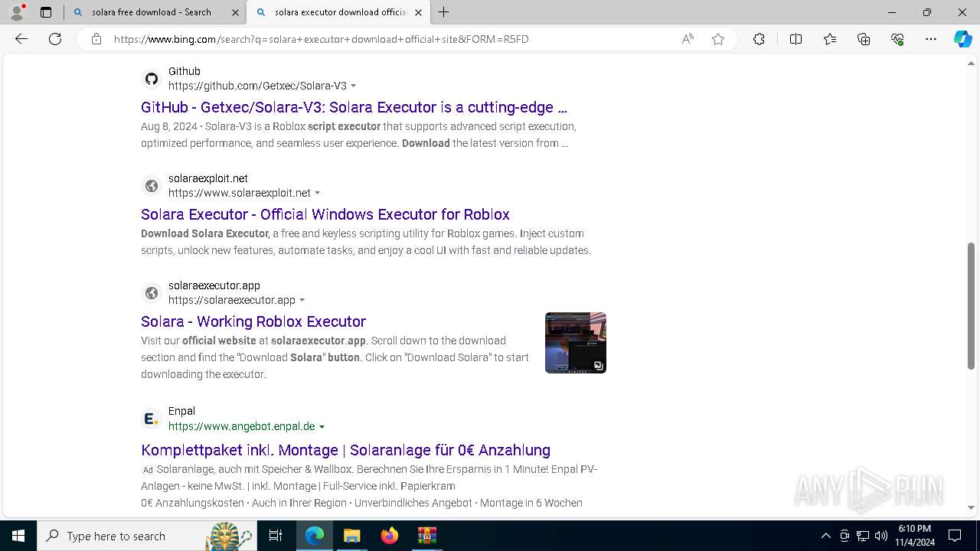The image size is (980, 551).
Task: Add this page to favorites star
Action: pyautogui.click(x=718, y=39)
